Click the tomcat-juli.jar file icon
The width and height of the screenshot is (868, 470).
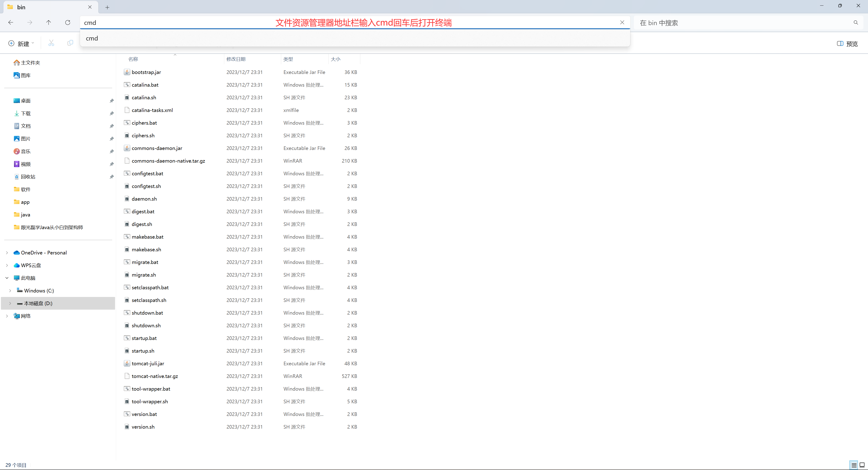(x=127, y=363)
